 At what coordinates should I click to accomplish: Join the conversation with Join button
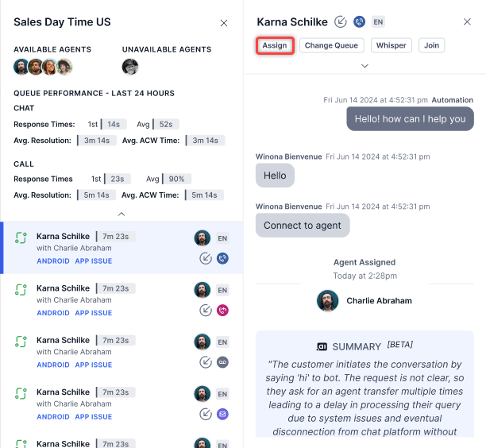click(431, 45)
